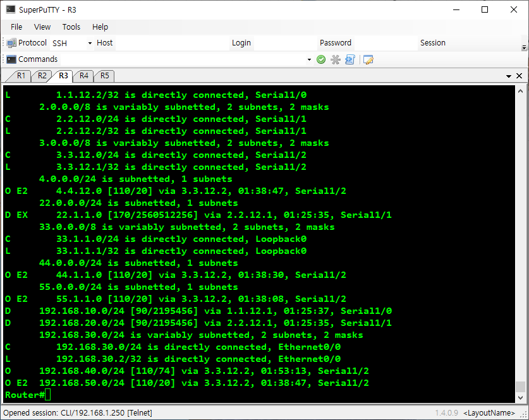The height and width of the screenshot is (420, 529).
Task: Expand the SSH protocol dropdown
Action: point(90,43)
